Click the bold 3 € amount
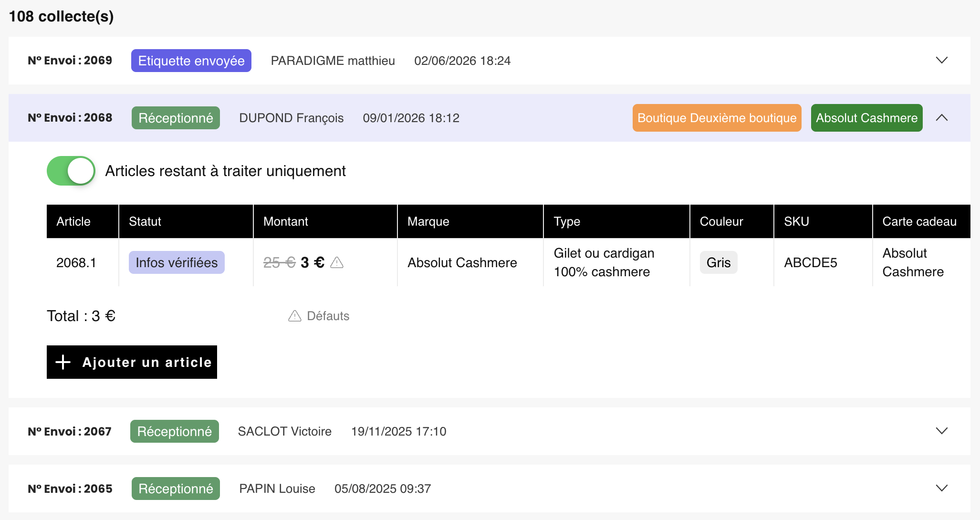 (313, 262)
